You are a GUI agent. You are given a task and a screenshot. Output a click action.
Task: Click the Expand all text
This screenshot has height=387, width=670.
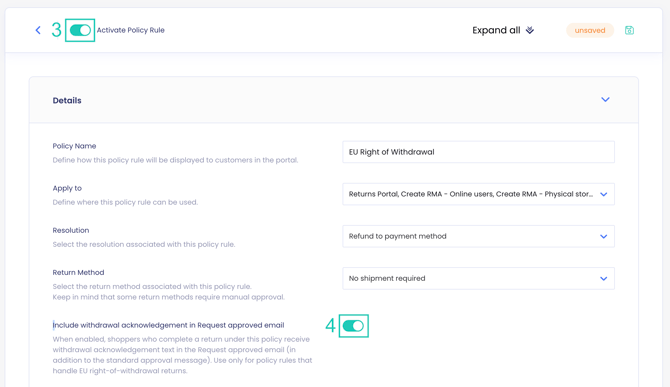pos(496,30)
